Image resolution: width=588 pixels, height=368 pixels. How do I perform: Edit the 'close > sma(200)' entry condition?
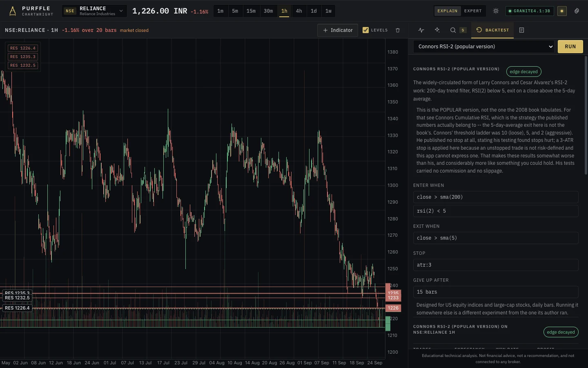coord(496,197)
